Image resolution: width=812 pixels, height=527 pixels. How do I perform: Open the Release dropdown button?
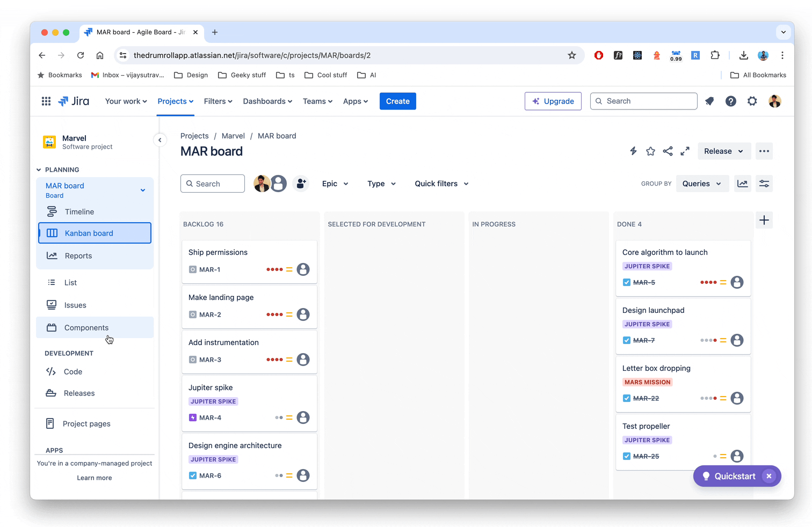pyautogui.click(x=724, y=151)
